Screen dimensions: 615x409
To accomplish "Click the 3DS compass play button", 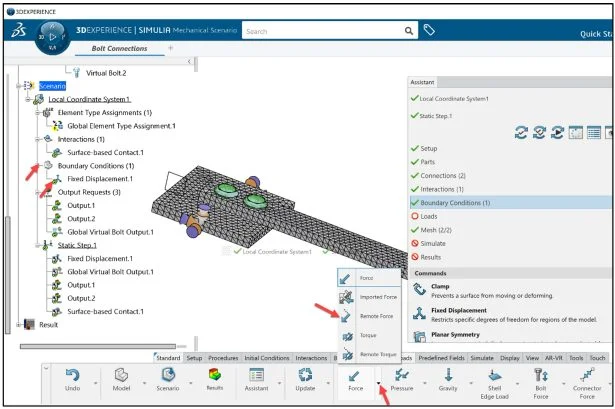I will tap(53, 37).
